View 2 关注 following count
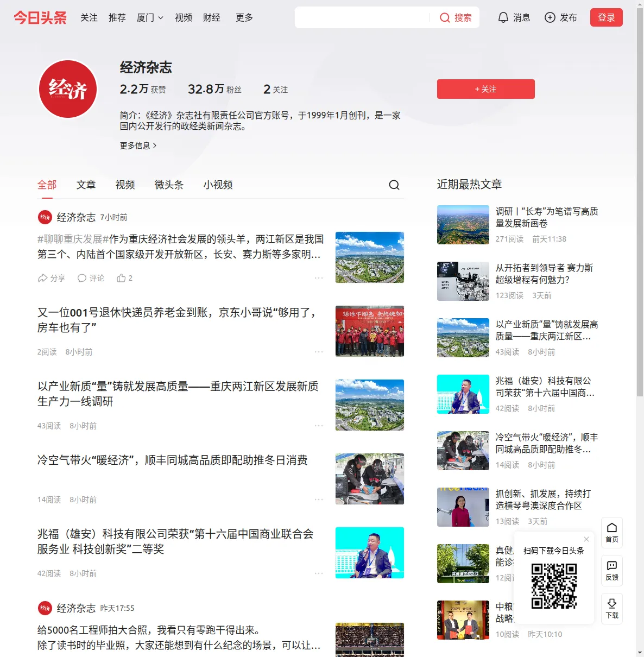The width and height of the screenshot is (644, 657). point(275,89)
